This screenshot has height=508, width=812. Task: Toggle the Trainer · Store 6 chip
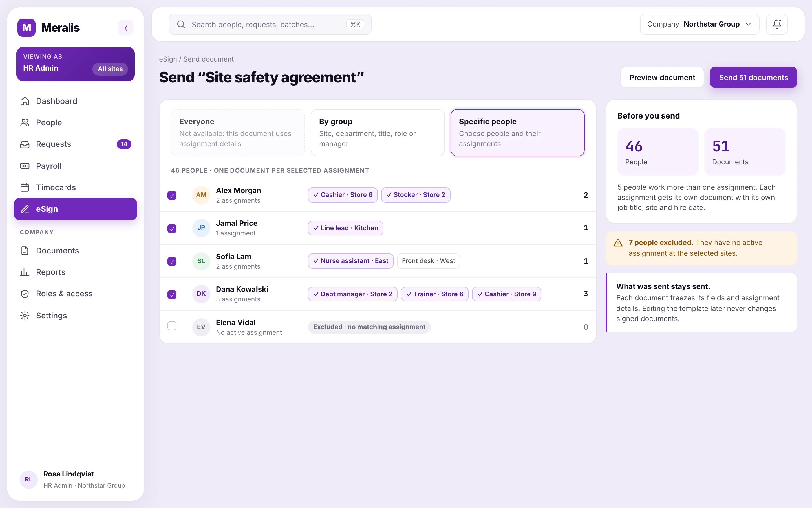(x=434, y=294)
